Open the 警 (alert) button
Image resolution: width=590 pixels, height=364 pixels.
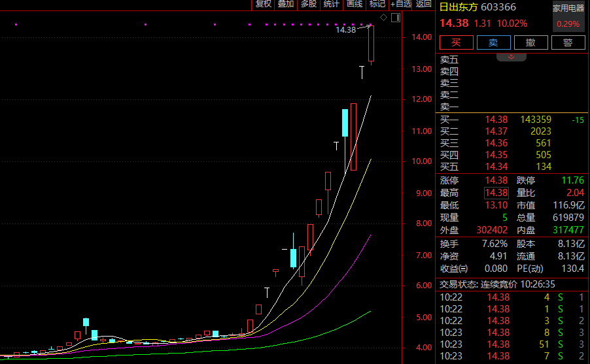pyautogui.click(x=568, y=42)
